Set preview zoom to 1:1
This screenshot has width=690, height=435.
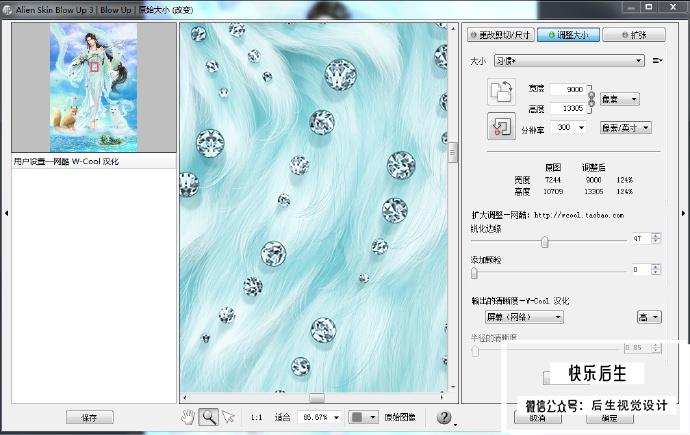tap(257, 417)
